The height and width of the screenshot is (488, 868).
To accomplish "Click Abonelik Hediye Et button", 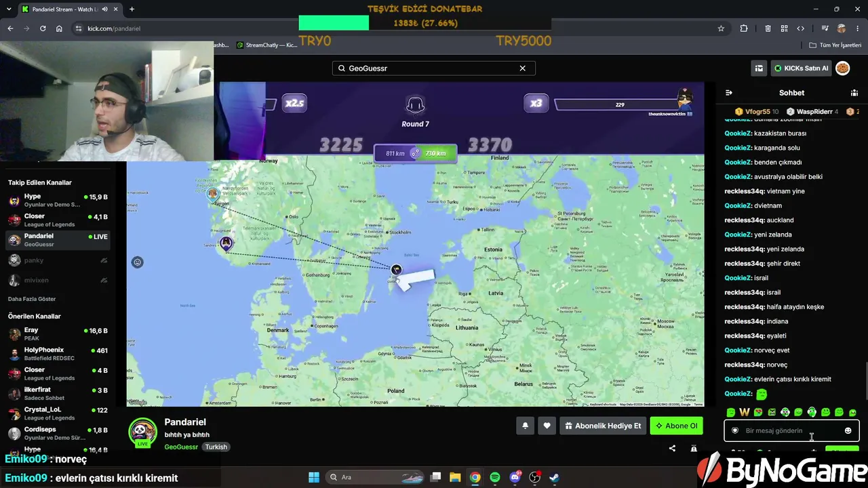I will coord(603,426).
